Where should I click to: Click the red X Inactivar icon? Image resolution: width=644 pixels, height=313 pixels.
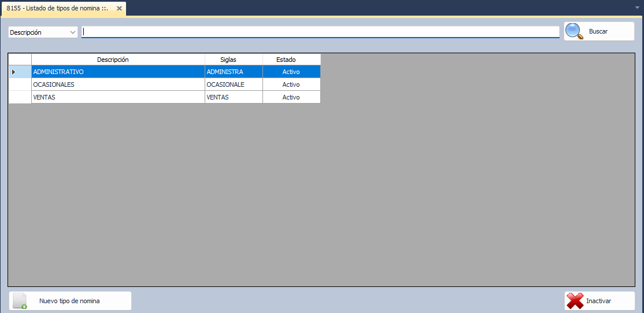[x=575, y=301]
